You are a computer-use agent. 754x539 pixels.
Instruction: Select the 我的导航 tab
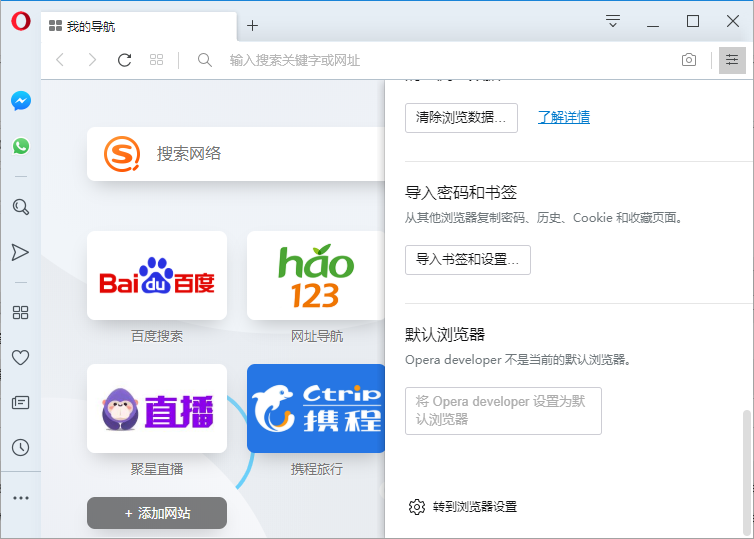click(x=139, y=26)
